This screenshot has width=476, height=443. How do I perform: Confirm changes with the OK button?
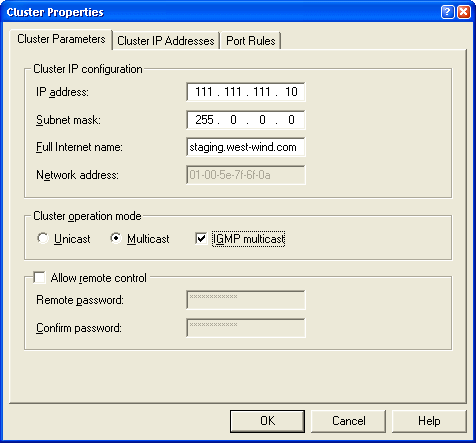coord(267,421)
